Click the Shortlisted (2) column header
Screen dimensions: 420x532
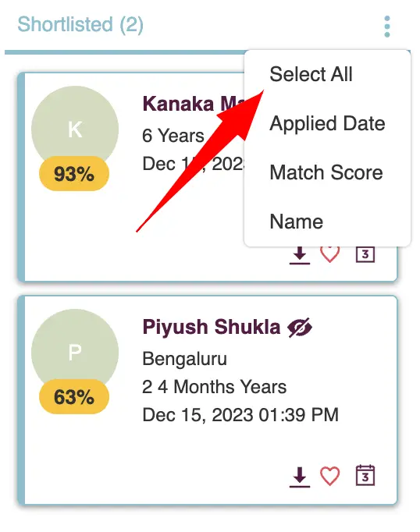80,25
